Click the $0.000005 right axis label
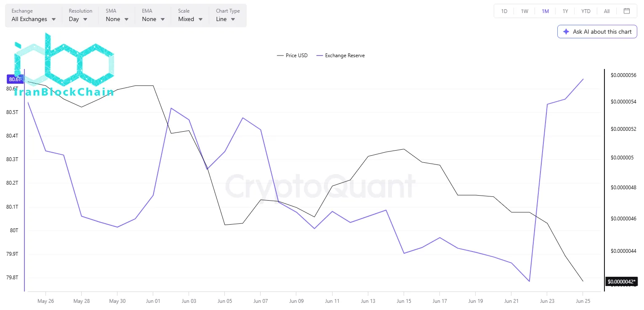The height and width of the screenshot is (310, 644). click(x=622, y=158)
